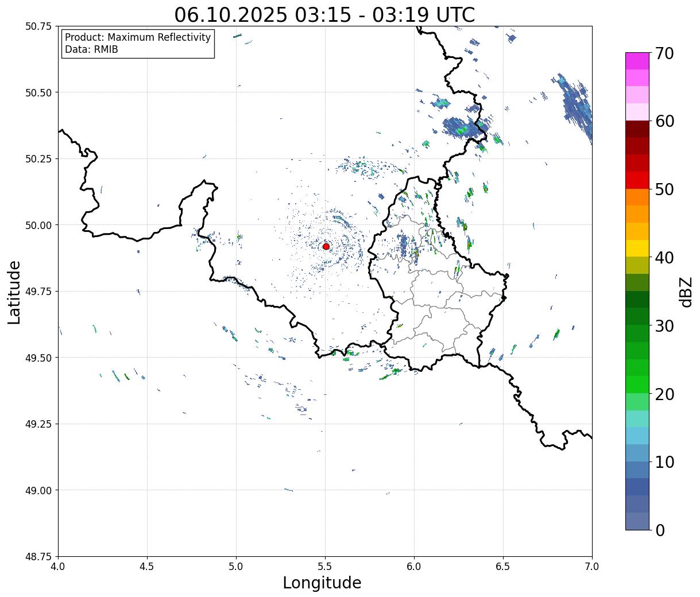
Task: Click the yellow colorbar segment above 40
Action: point(637,249)
